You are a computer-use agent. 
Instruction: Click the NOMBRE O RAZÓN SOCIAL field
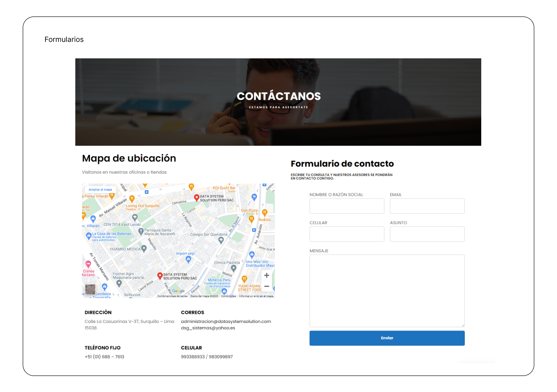click(347, 206)
